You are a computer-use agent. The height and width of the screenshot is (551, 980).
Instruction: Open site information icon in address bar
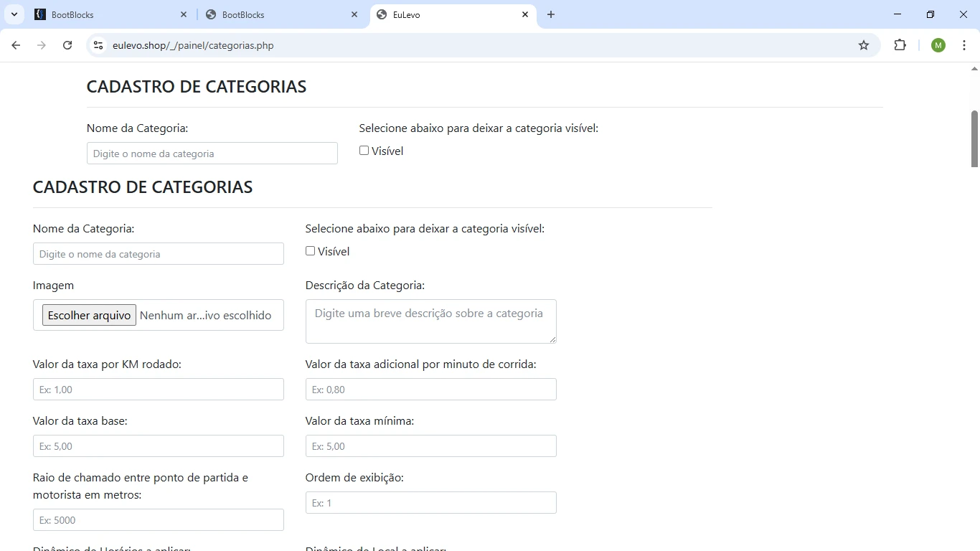tap(98, 45)
